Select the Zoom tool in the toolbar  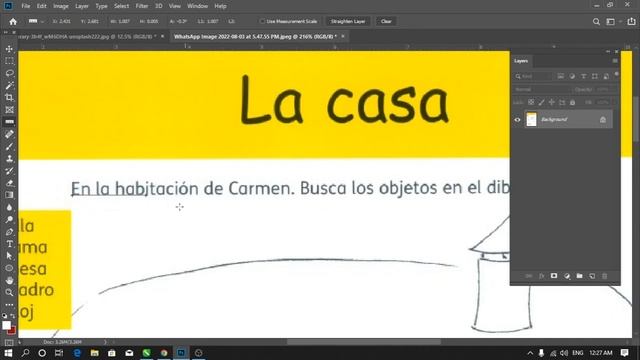pyautogui.click(x=9, y=293)
